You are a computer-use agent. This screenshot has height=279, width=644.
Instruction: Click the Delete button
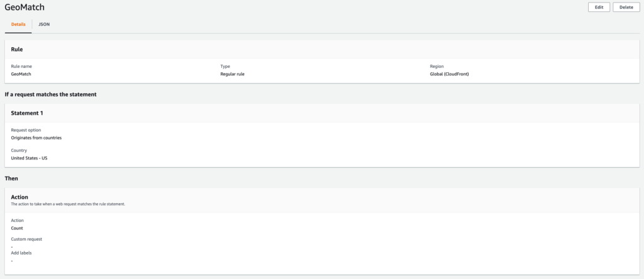626,7
